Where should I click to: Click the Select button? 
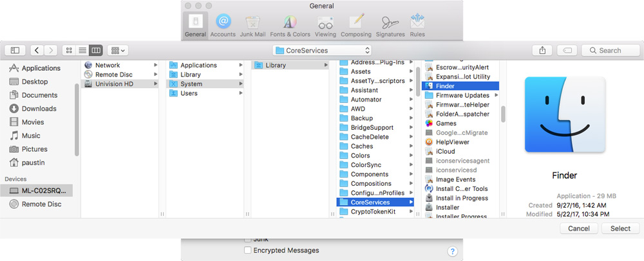(620, 229)
